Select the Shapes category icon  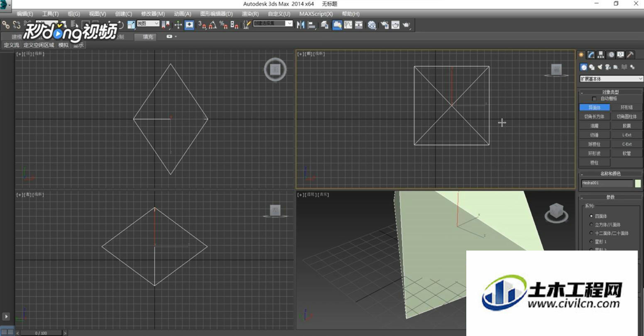tap(592, 67)
